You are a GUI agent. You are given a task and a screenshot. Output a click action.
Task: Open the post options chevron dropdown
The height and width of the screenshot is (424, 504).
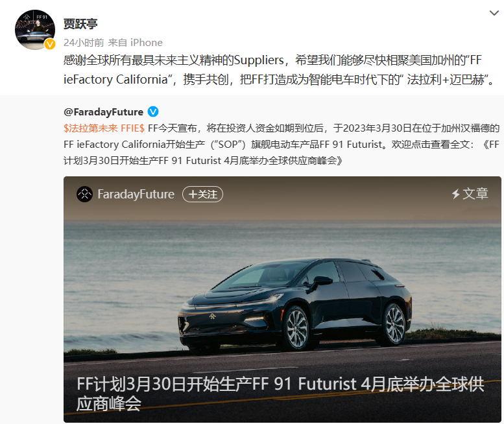click(x=494, y=13)
